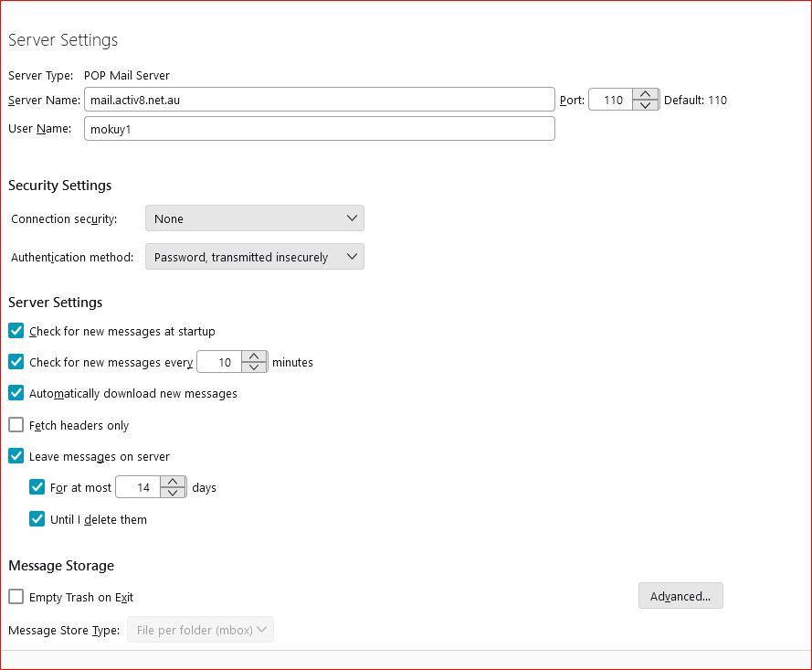Toggle the For at most days checkbox
This screenshot has height=670, width=812.
point(37,487)
